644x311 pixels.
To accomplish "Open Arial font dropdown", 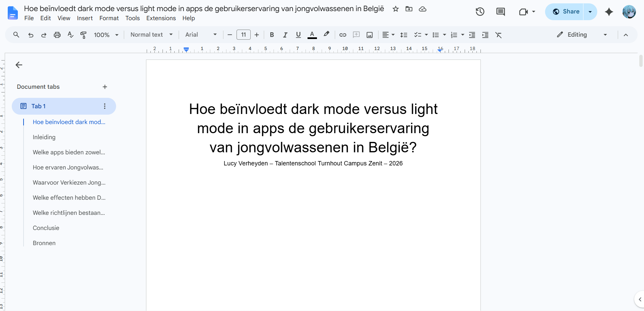I will pyautogui.click(x=201, y=35).
